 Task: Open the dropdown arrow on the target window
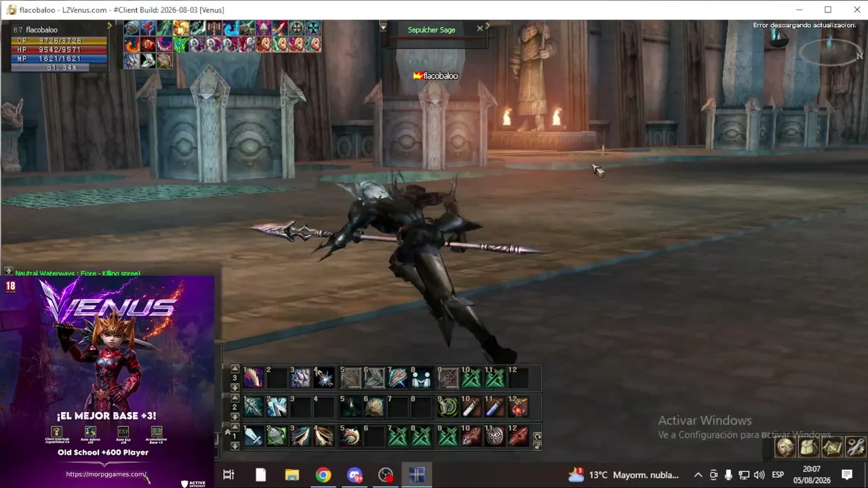383,27
